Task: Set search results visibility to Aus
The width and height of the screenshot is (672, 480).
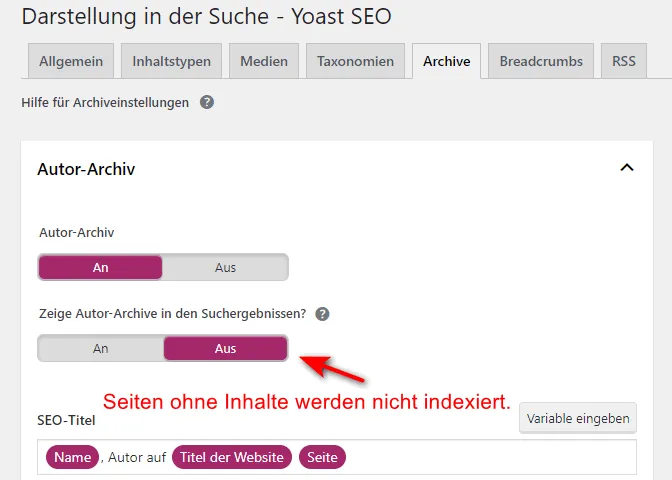Action: 225,348
